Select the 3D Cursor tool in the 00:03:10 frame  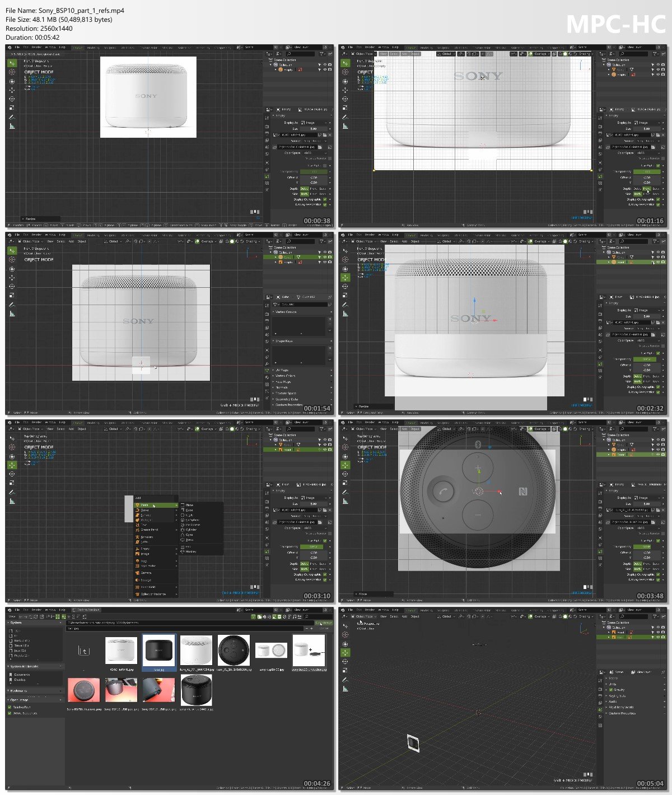(12, 447)
